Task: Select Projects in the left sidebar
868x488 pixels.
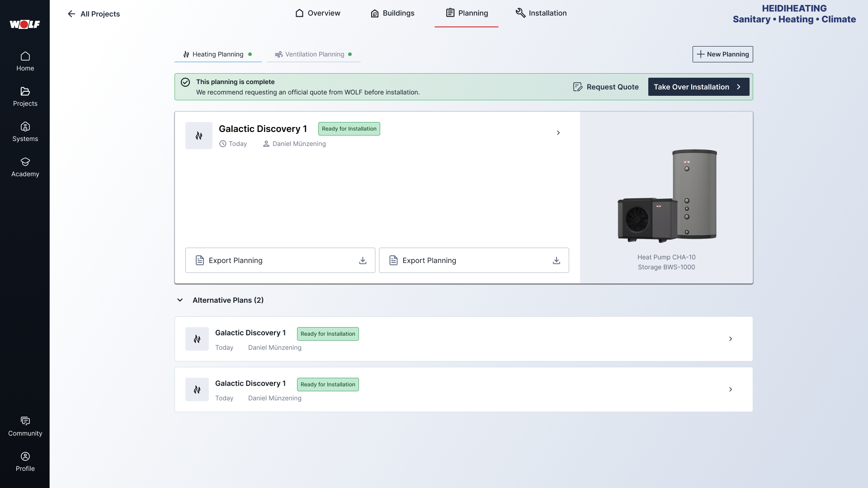Action: 25,96
